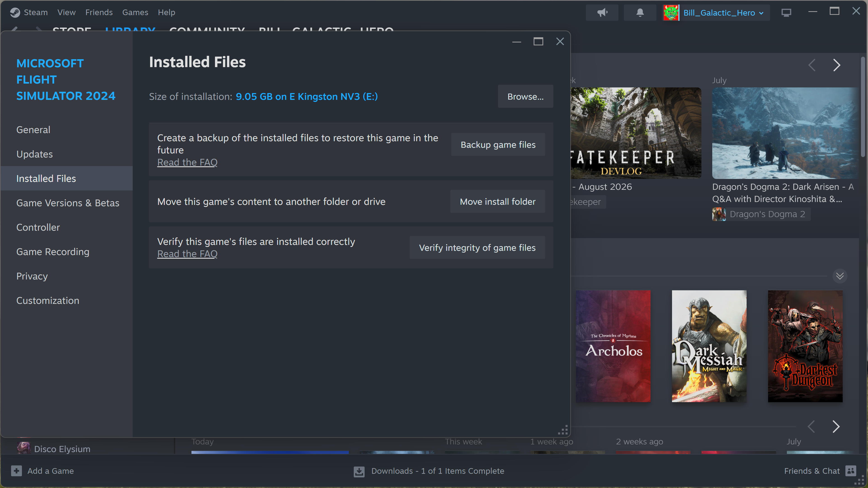Open the announcements megaphone icon
This screenshot has height=488, width=868.
(x=602, y=13)
